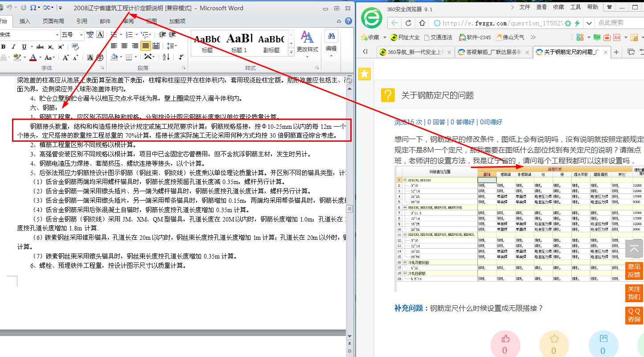
Task: Click the phonetic guide (wén) icon in Word's ribbon
Action: [x=90, y=35]
